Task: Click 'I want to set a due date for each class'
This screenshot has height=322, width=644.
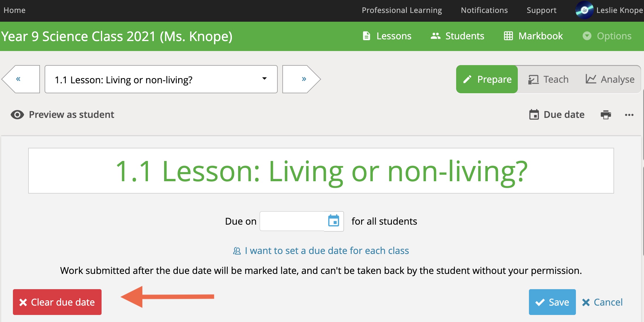Action: (x=327, y=251)
